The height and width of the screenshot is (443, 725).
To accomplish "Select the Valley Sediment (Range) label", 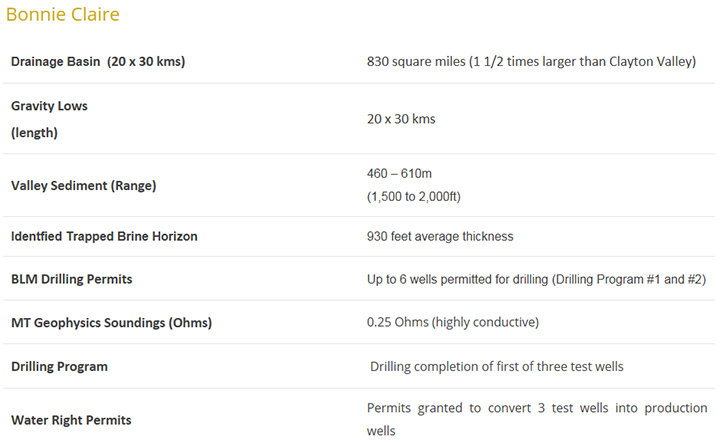I will (84, 185).
